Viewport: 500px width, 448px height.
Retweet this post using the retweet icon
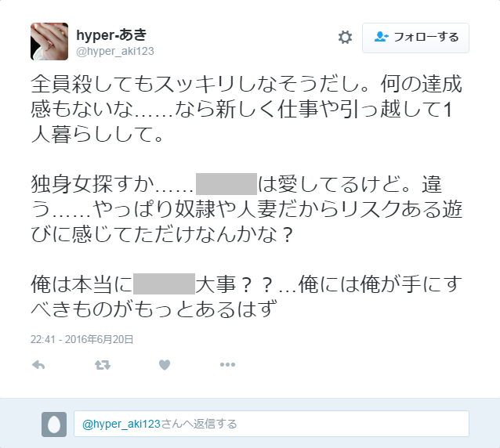pos(103,365)
